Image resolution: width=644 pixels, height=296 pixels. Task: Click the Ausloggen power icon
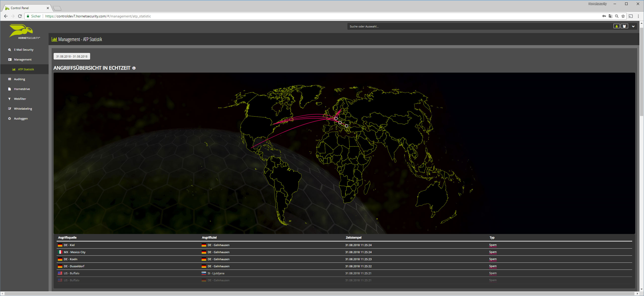coord(10,119)
